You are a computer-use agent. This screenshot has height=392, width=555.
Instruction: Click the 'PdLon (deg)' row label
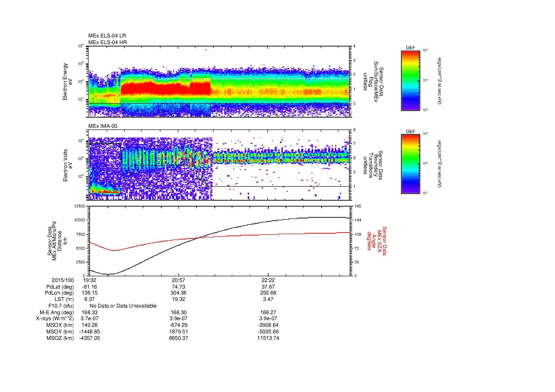59,293
